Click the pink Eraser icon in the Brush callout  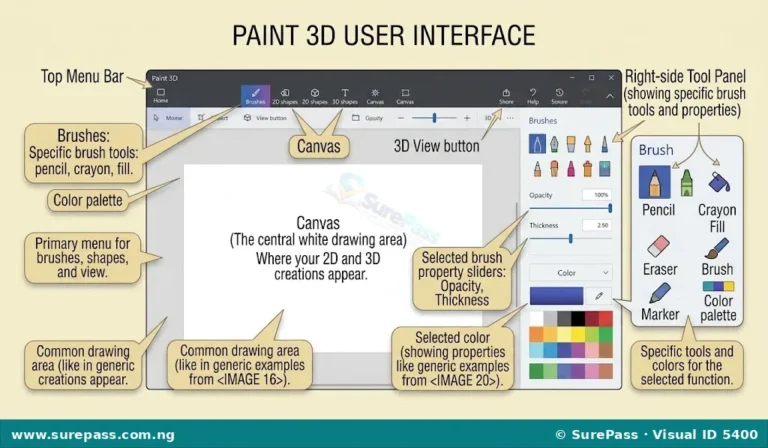coord(658,246)
